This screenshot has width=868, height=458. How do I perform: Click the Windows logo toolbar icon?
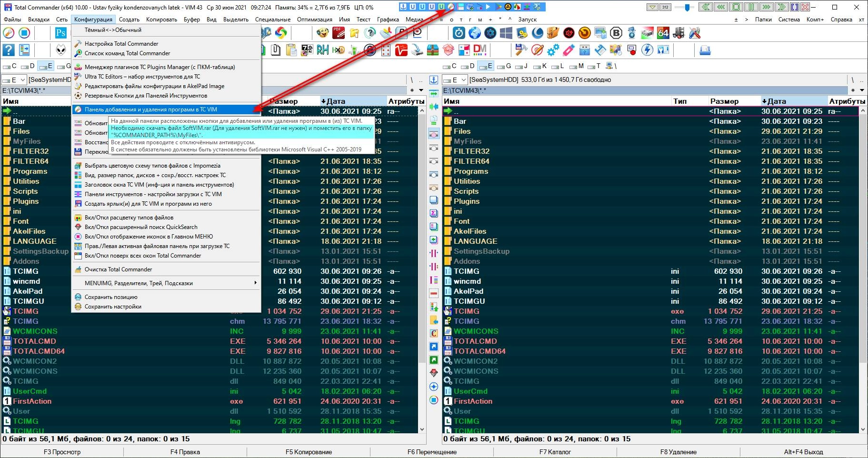coord(506,33)
